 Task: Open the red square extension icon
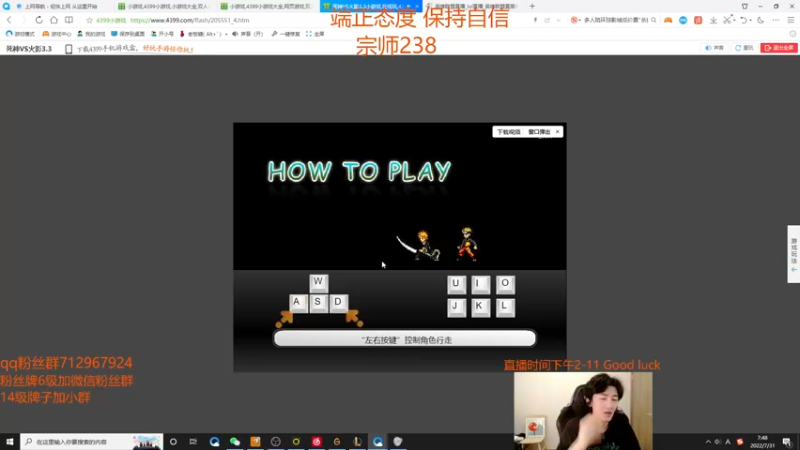(698, 20)
